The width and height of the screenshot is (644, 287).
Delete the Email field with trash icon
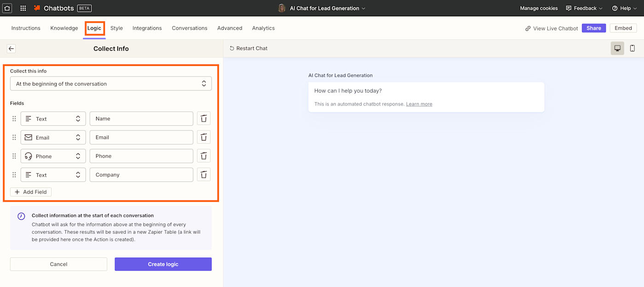(x=204, y=137)
